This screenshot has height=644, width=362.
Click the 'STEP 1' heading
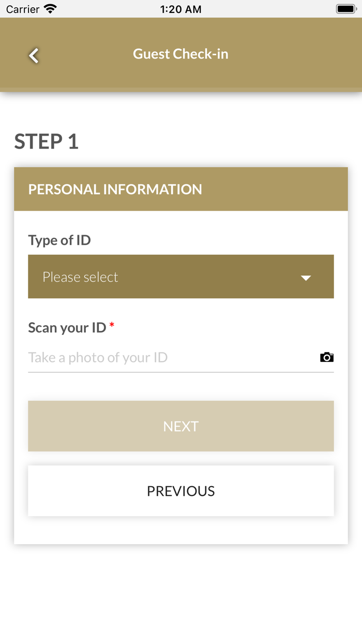[47, 141]
